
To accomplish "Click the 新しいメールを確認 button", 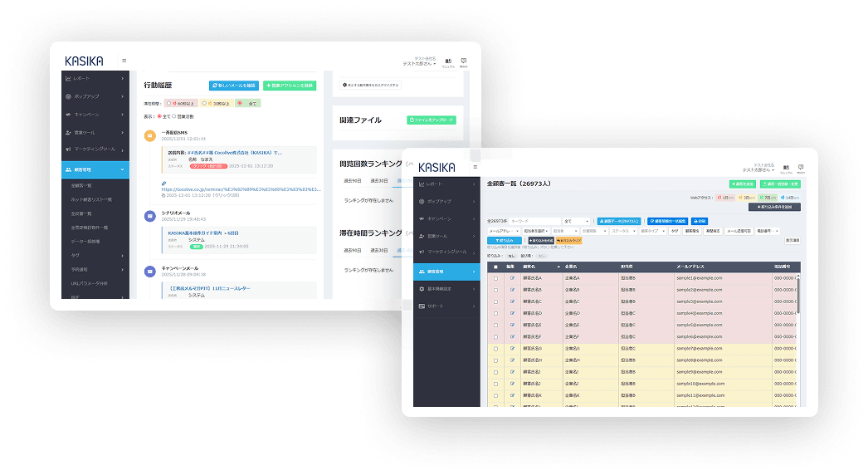I will pyautogui.click(x=234, y=86).
